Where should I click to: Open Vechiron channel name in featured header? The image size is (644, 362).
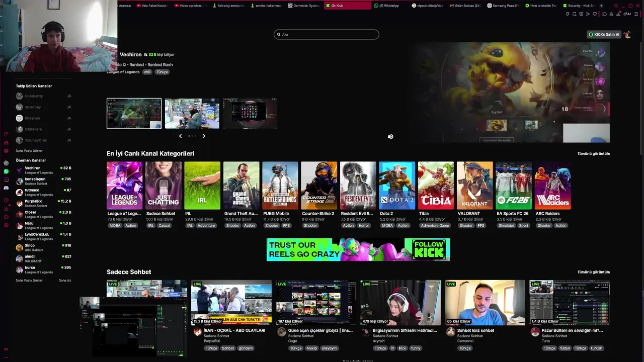[131, 54]
